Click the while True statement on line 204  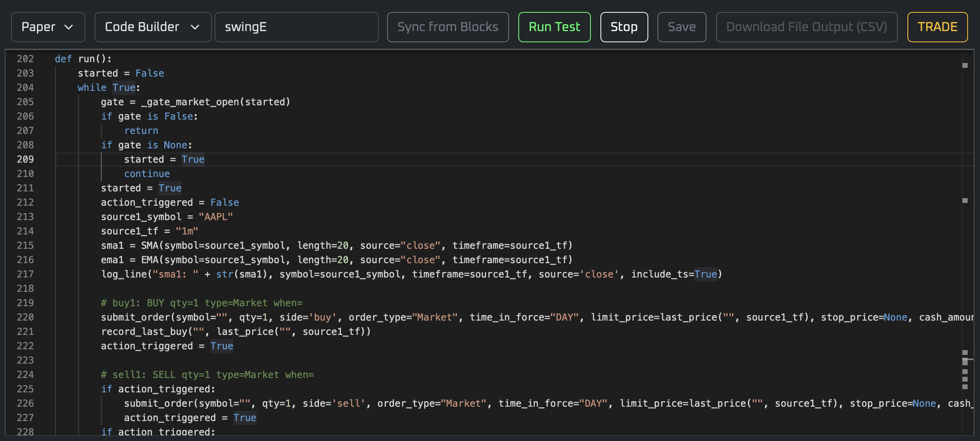click(108, 87)
